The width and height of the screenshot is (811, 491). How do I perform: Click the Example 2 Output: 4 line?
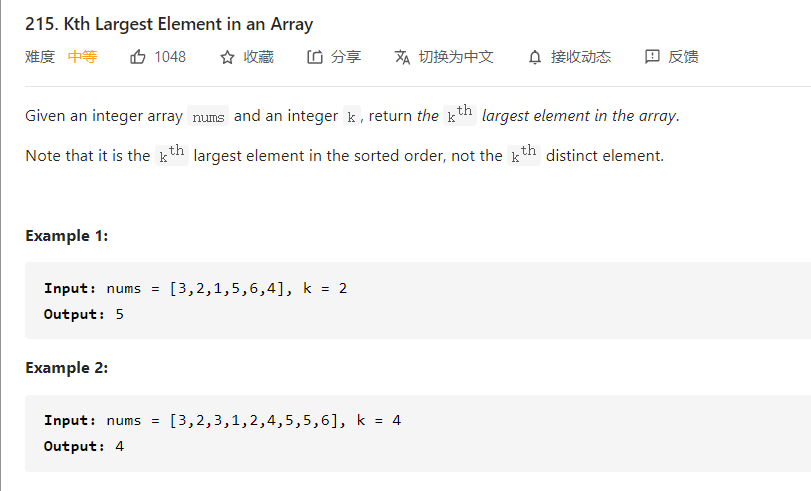coord(84,446)
